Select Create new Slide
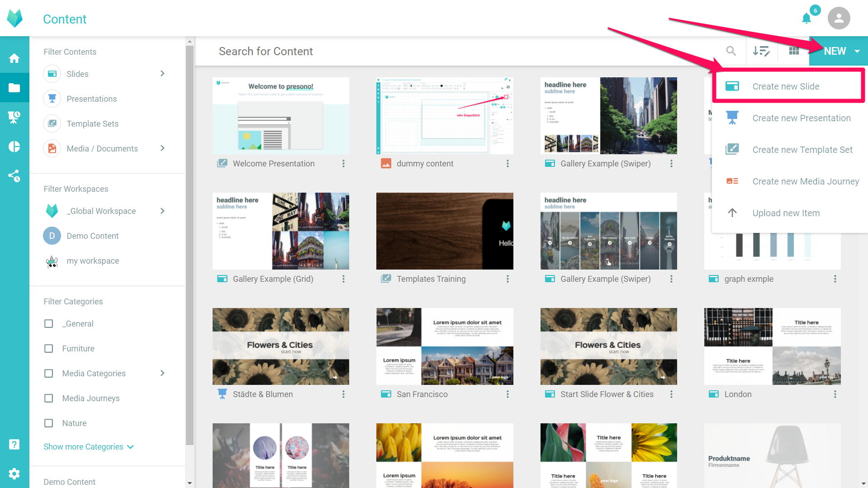 click(788, 86)
